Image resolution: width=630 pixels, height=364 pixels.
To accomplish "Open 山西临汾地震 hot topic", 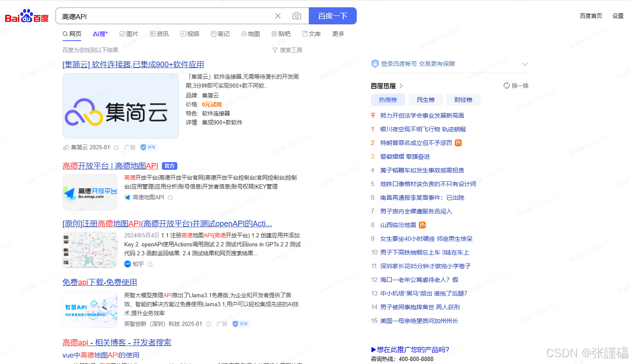I will [x=398, y=225].
